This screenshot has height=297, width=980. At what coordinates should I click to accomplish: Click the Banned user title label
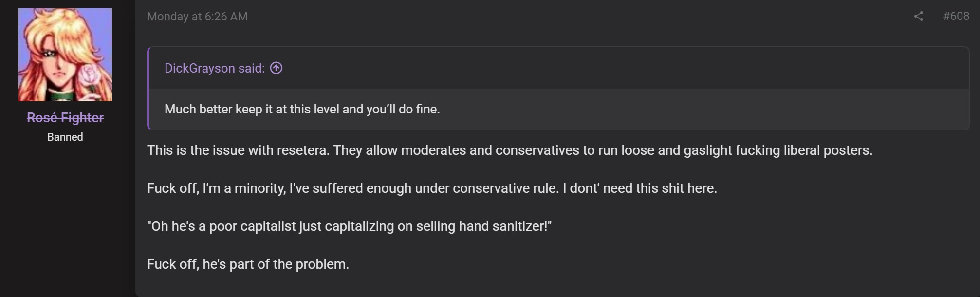pyautogui.click(x=65, y=137)
